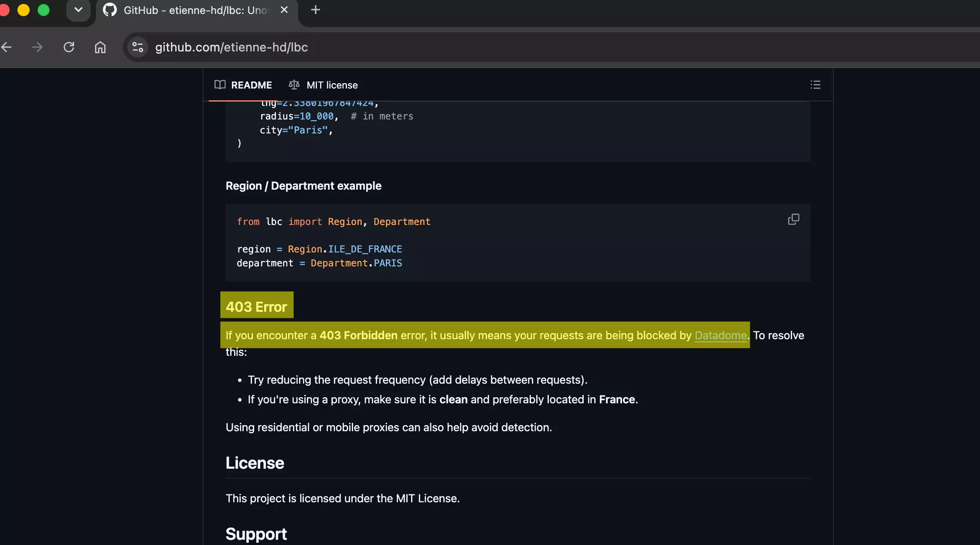Viewport: 980px width, 545px height.
Task: Go forward to next page
Action: [37, 47]
